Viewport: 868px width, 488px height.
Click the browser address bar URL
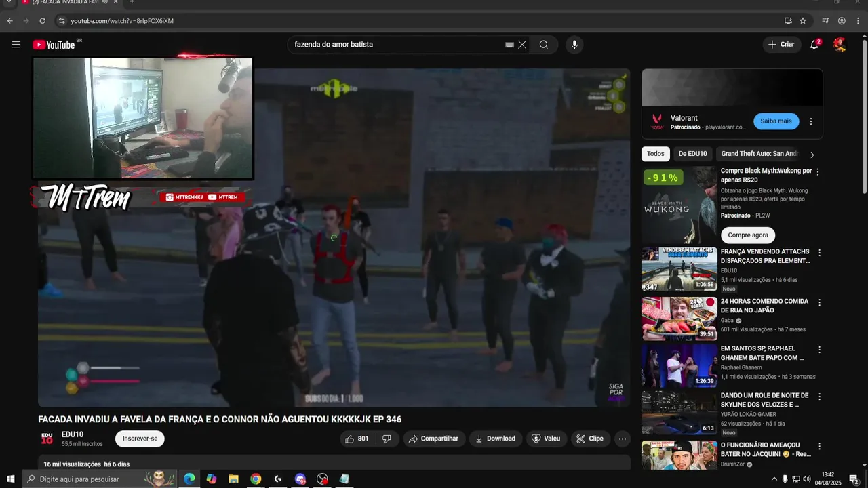point(122,21)
